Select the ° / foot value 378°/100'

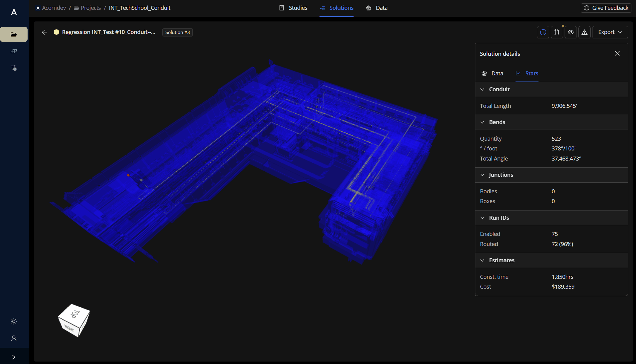click(x=564, y=149)
